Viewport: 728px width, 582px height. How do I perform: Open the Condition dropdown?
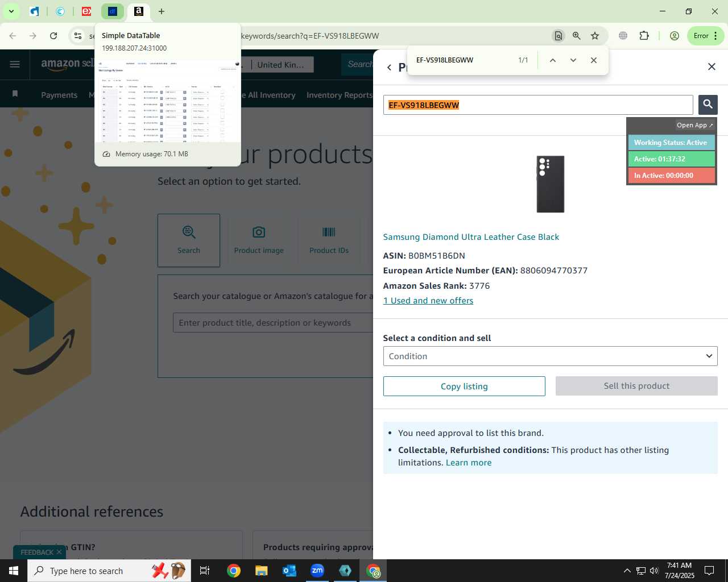550,356
